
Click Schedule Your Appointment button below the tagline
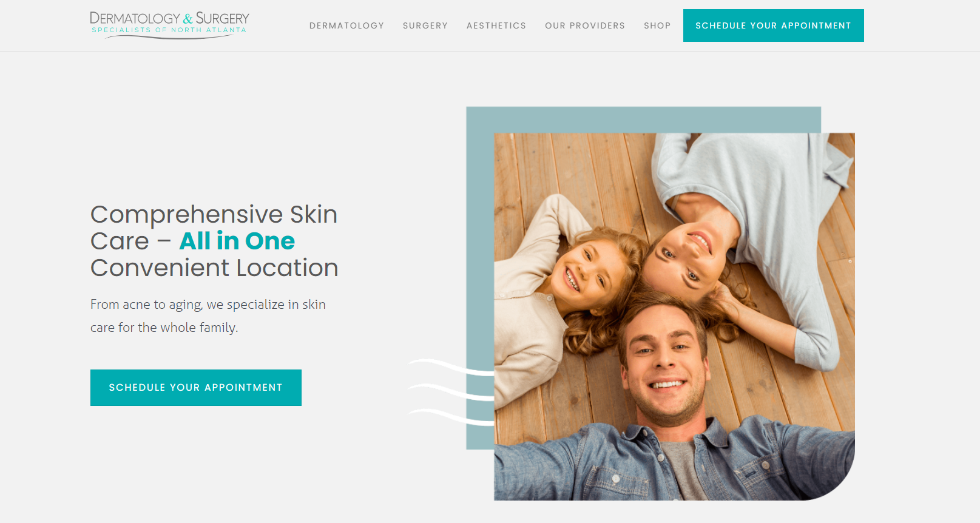(196, 388)
